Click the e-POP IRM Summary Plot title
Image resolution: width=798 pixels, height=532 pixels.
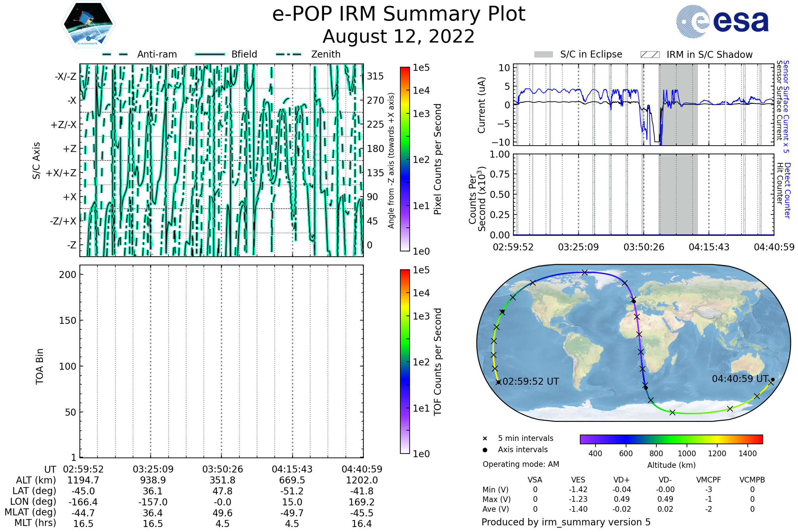coord(399,14)
